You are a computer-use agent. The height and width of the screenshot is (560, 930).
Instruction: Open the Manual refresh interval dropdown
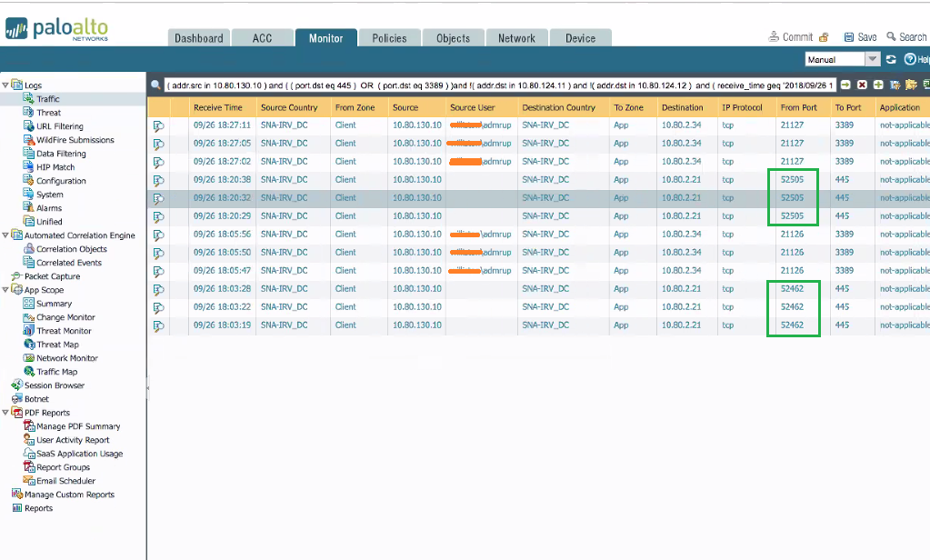[x=872, y=59]
